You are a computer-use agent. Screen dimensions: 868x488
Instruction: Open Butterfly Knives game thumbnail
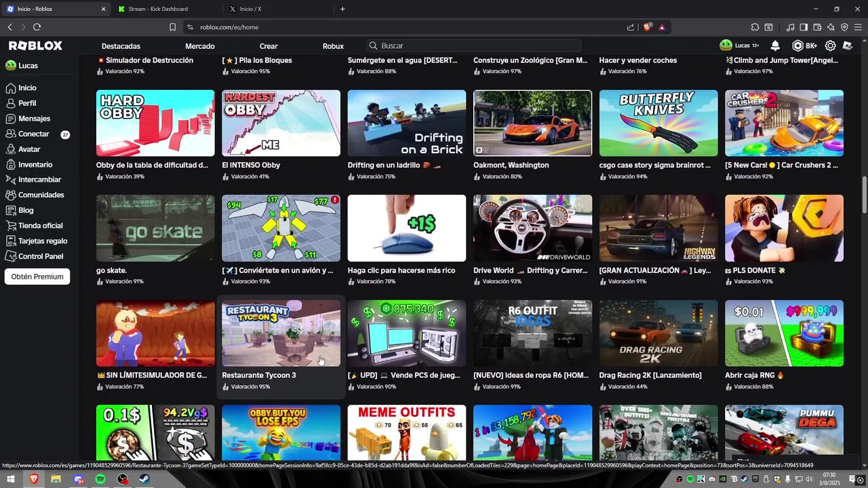click(x=658, y=123)
